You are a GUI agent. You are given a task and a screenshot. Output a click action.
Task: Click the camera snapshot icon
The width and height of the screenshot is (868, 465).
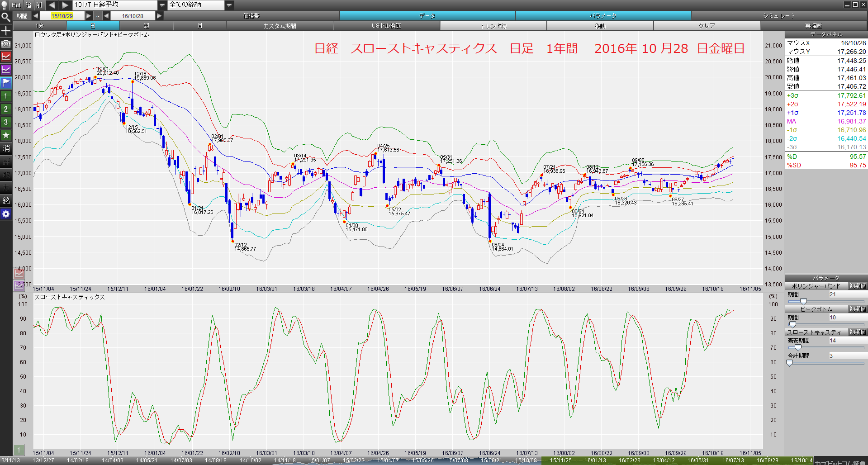tap(6, 44)
